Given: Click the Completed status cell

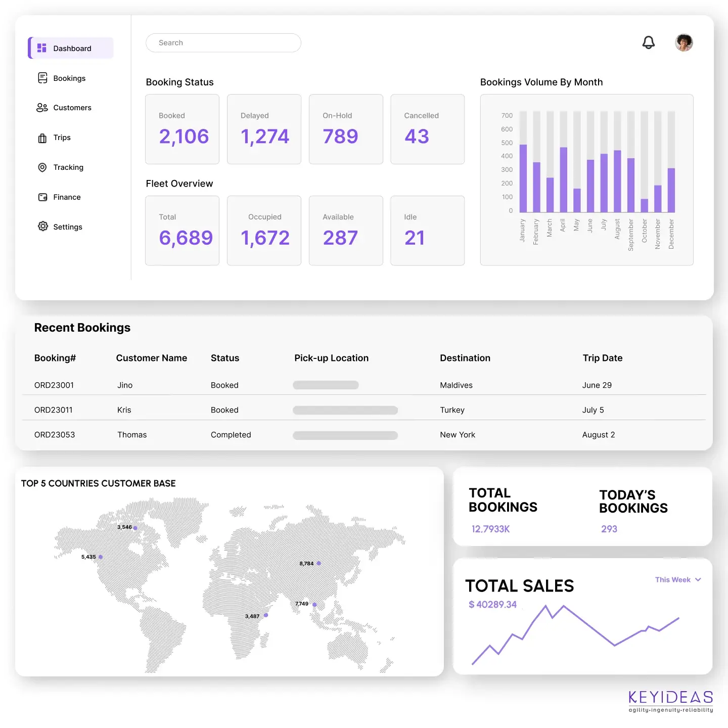Looking at the screenshot, I should pos(231,435).
